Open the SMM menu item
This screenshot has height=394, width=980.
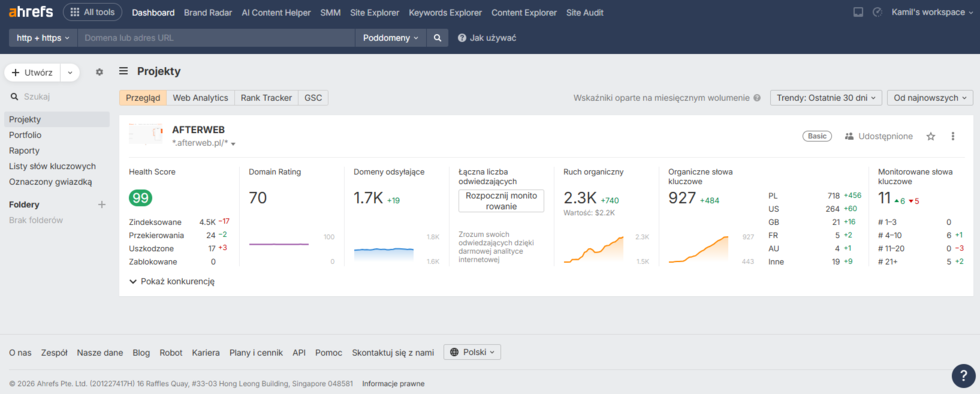tap(331, 12)
